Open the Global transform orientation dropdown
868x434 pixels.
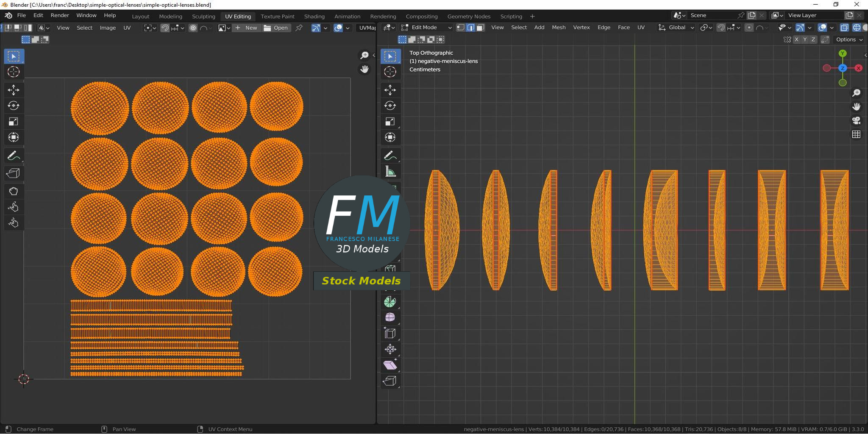[676, 27]
